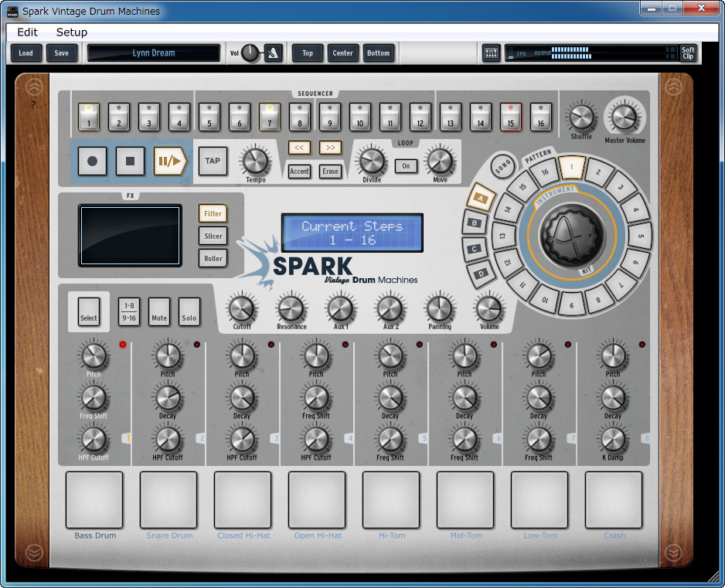The image size is (725, 588).
Task: Click the Play/Pause transport button
Action: [170, 161]
